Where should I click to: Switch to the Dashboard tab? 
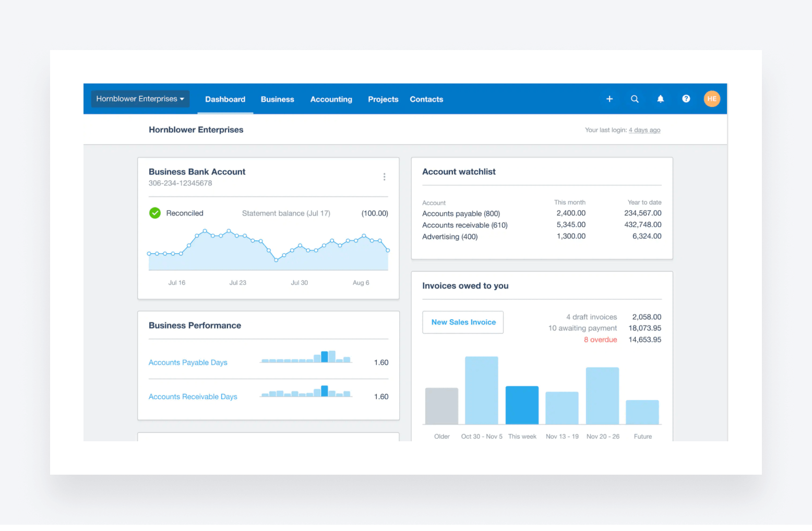point(225,99)
